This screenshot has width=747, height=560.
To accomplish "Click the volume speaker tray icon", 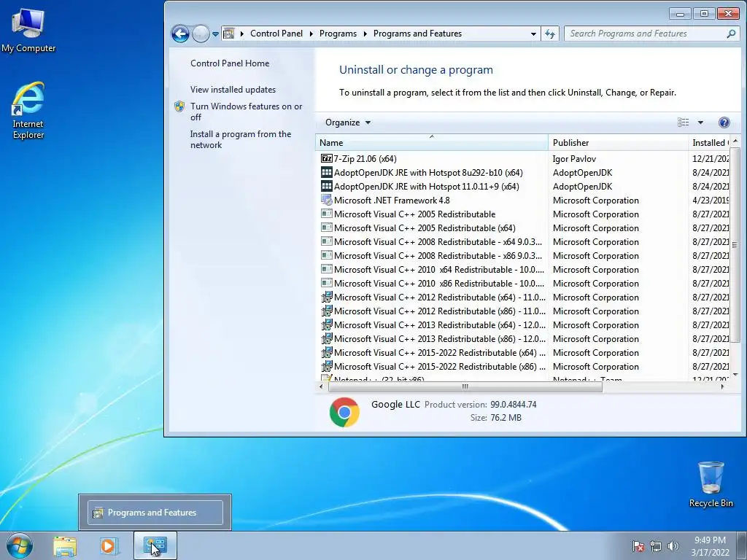I will click(673, 546).
